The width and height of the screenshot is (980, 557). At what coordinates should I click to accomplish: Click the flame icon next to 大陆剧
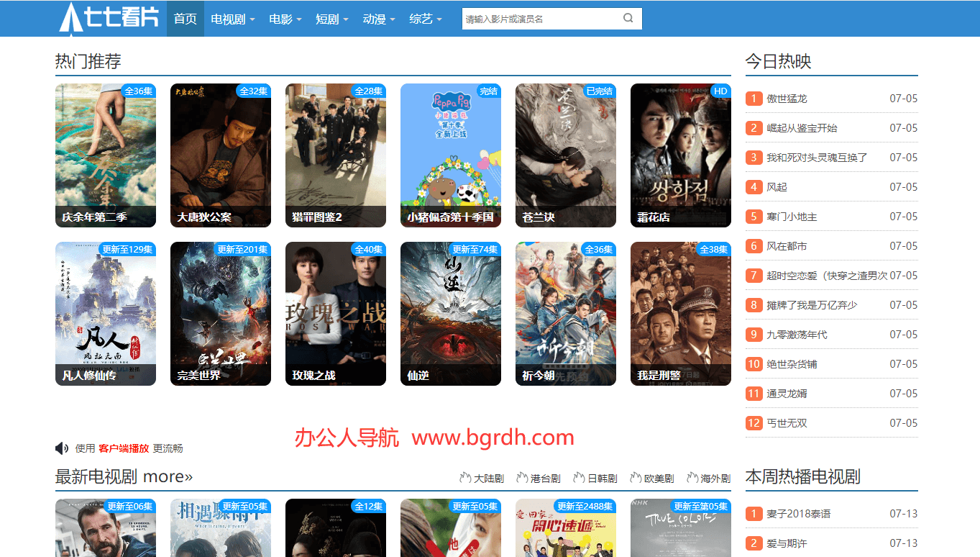coord(465,478)
